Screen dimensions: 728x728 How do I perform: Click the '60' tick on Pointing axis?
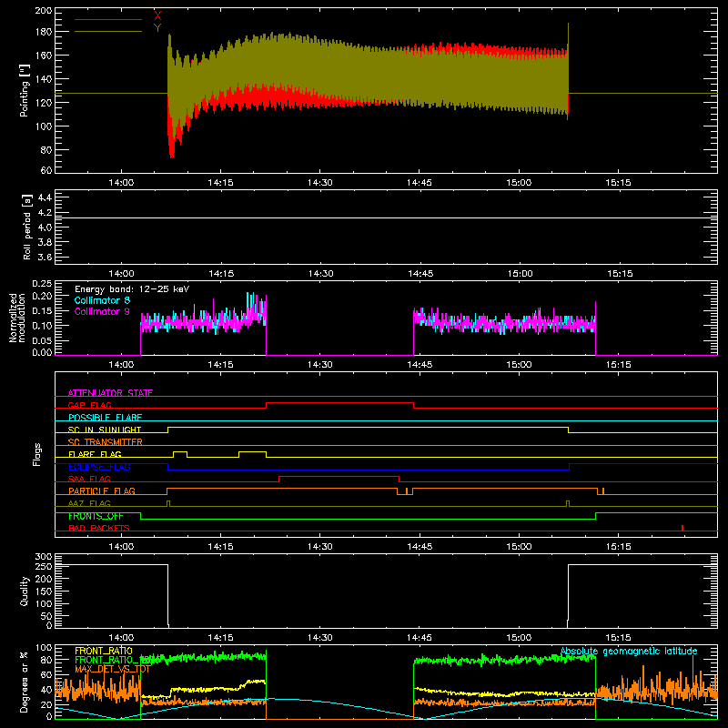(x=46, y=170)
